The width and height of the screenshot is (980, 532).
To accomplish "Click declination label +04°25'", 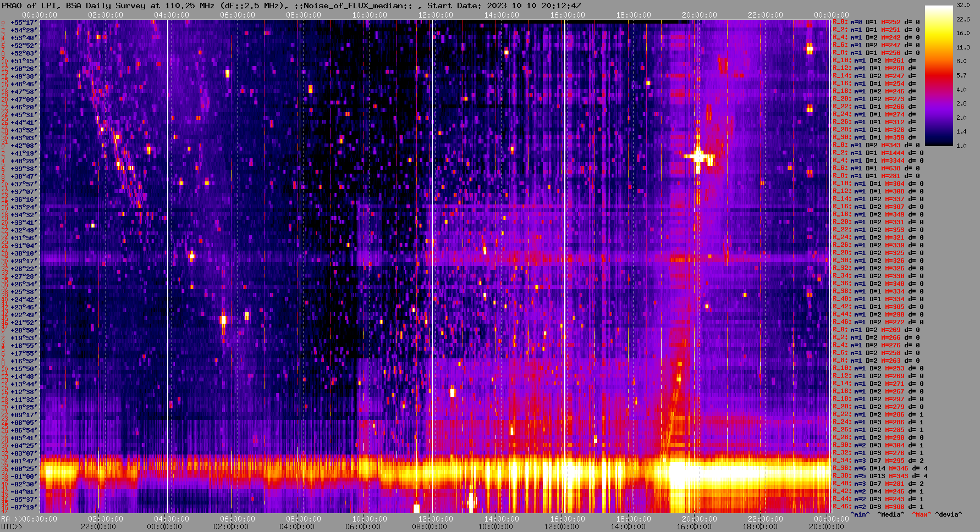I will 24,446.
